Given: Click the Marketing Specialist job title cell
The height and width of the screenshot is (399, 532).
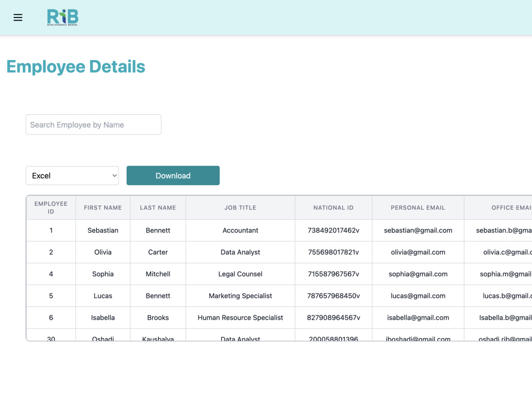Looking at the screenshot, I should (240, 296).
